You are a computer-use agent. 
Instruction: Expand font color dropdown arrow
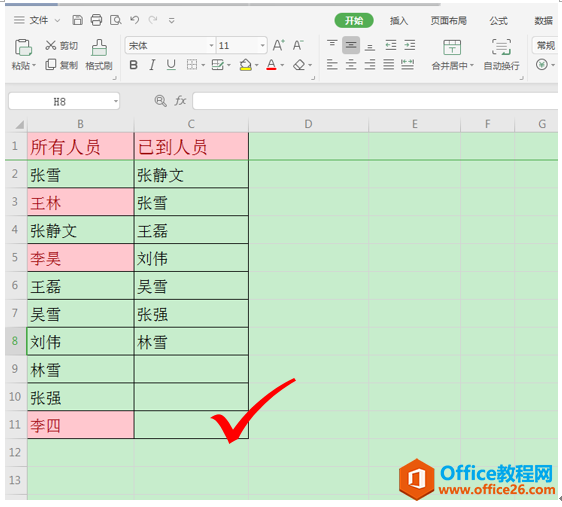(282, 66)
